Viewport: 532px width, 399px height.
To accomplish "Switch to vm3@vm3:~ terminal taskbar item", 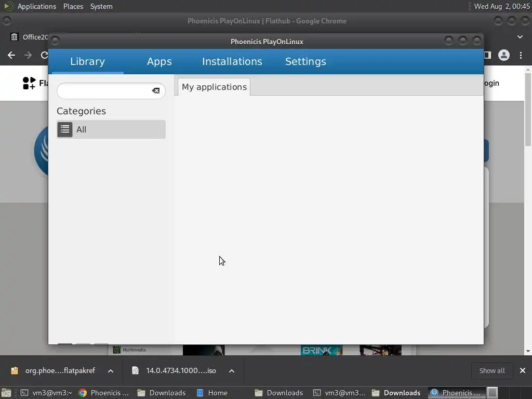I will point(46,393).
